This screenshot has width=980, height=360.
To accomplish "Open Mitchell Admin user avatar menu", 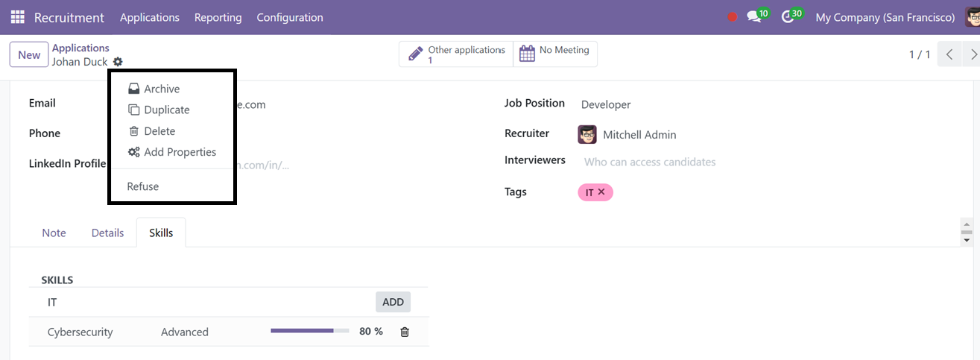I will tap(970, 16).
